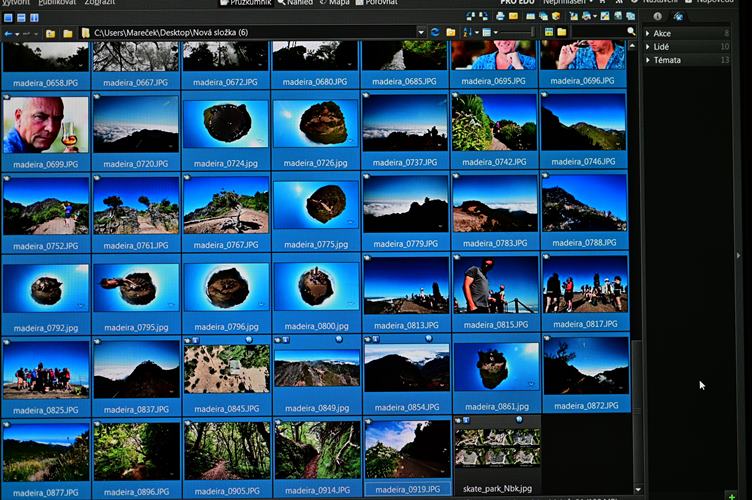Image resolution: width=752 pixels, height=500 pixels.
Task: Open the sort options dropdown arrow
Action: [477, 33]
